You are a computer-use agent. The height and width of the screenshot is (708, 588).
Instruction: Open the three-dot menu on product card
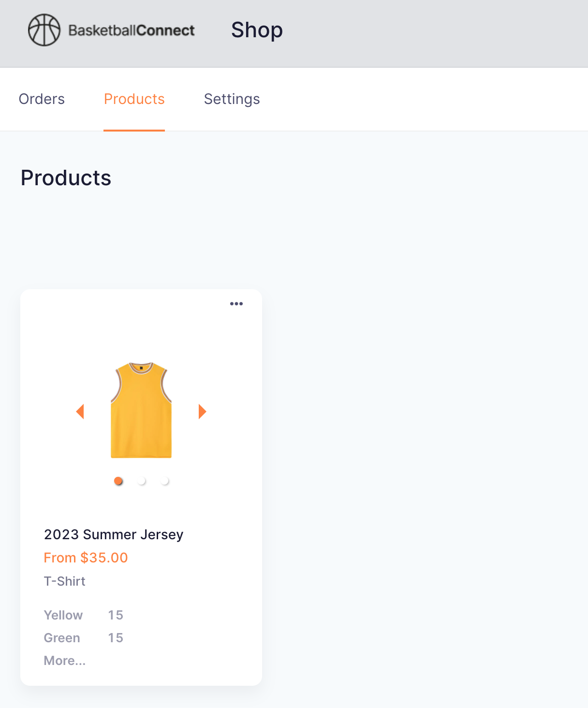tap(236, 304)
